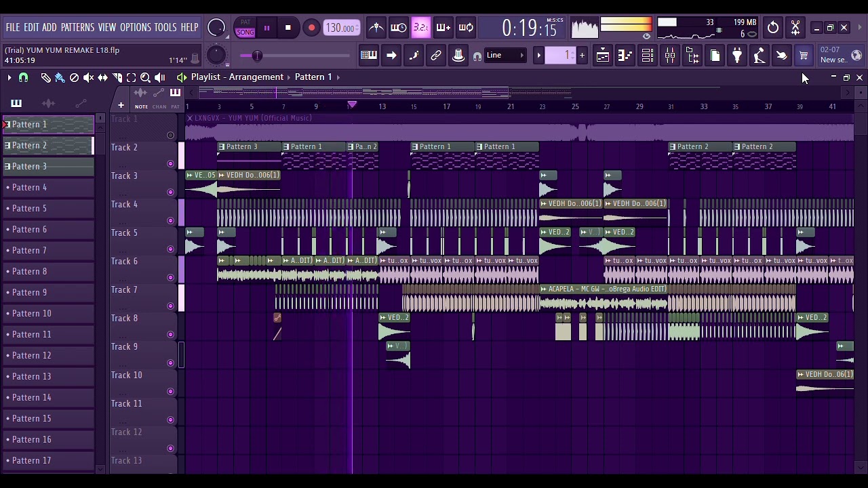The image size is (868, 488).
Task: Open the Channel rack icon
Action: 648,56
